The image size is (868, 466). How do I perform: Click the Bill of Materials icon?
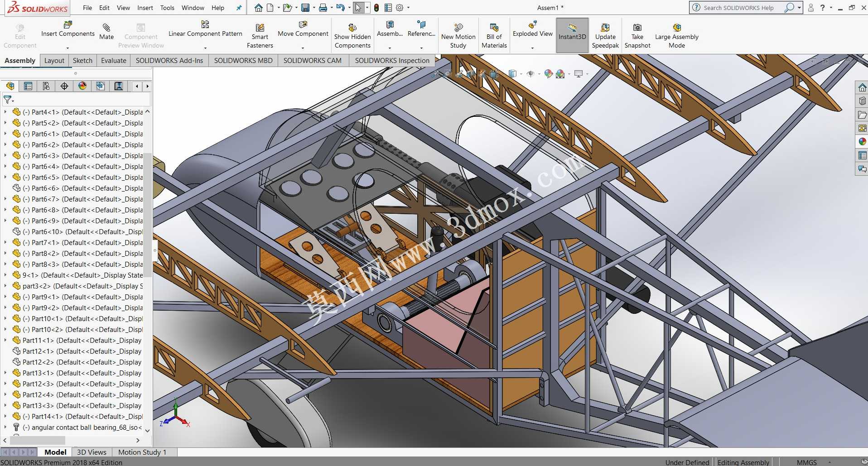(494, 27)
